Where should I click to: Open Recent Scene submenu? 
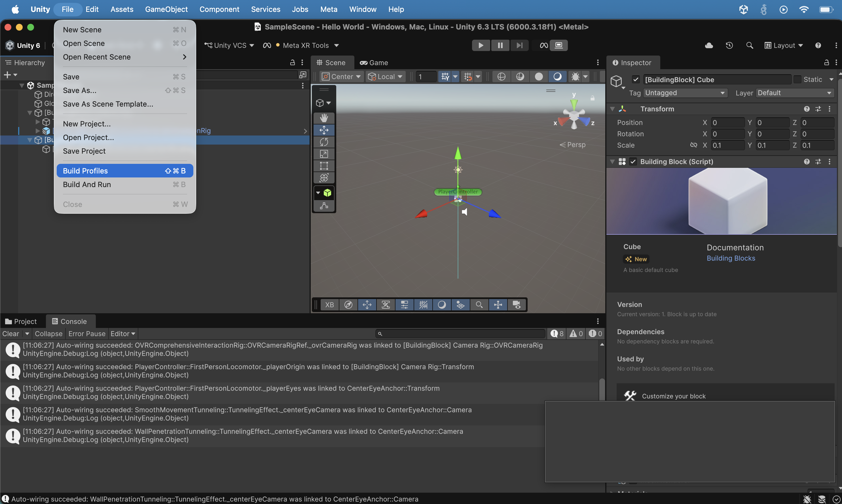[125, 57]
